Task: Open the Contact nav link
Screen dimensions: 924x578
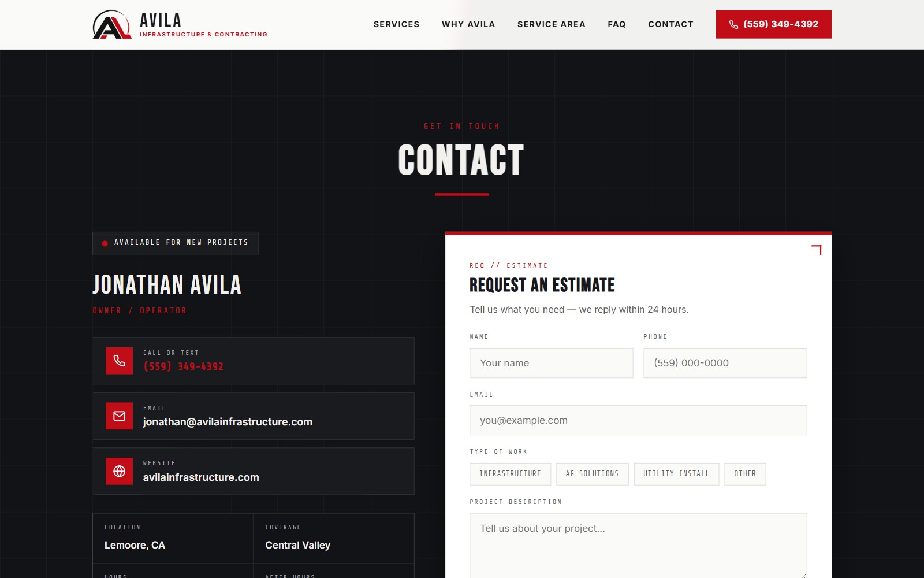Action: [x=670, y=24]
